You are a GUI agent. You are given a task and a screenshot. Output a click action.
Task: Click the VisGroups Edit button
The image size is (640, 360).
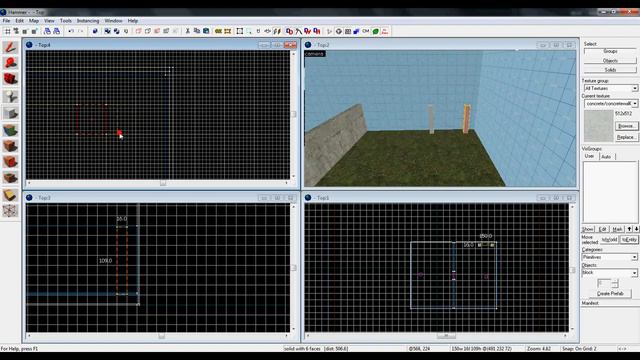(x=602, y=229)
